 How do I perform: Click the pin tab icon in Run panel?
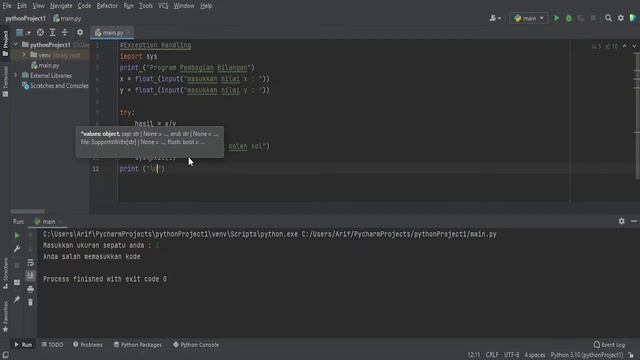[17, 300]
